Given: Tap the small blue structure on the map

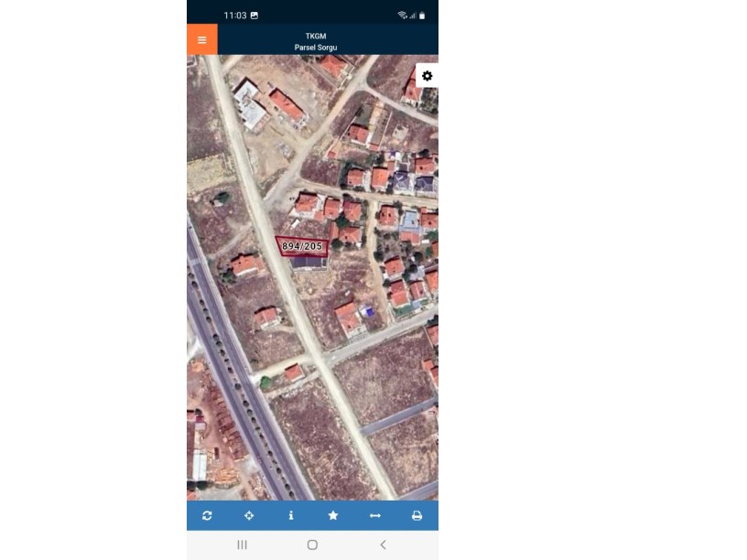Looking at the screenshot, I should tap(368, 311).
